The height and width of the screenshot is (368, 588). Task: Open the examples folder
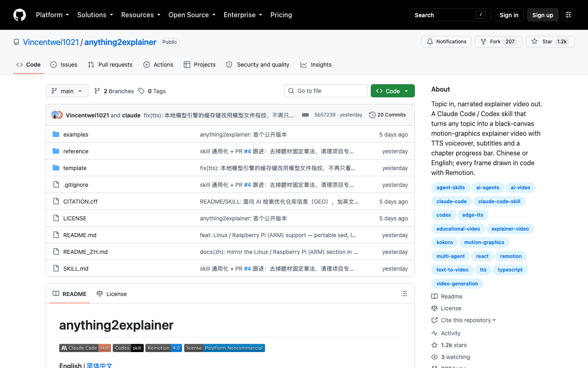pos(76,135)
